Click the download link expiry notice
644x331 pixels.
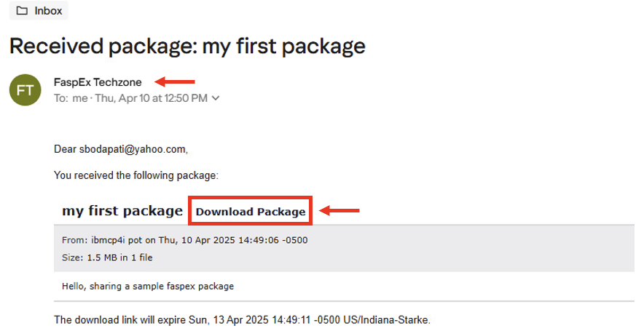tap(242, 320)
